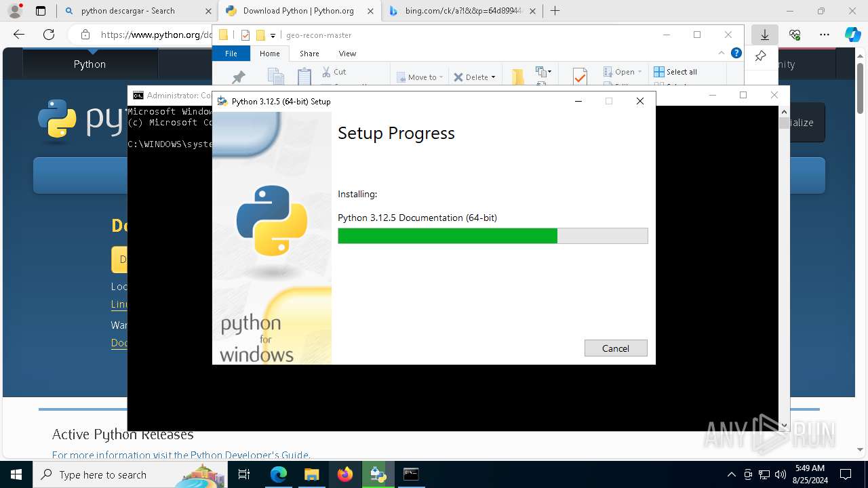
Task: View site information lock icon
Action: point(85,35)
